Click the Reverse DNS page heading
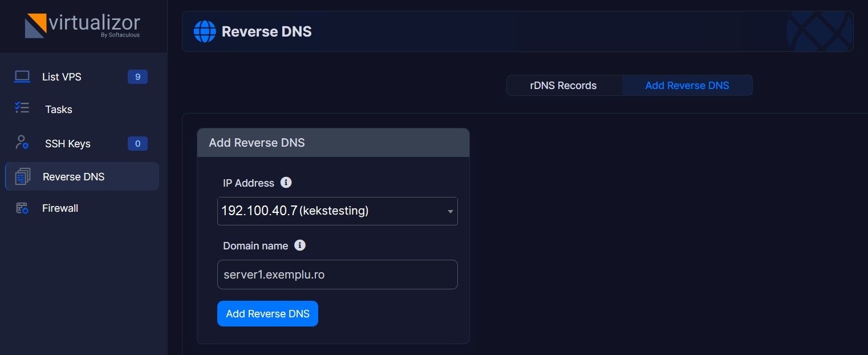Image resolution: width=868 pixels, height=355 pixels. (266, 31)
